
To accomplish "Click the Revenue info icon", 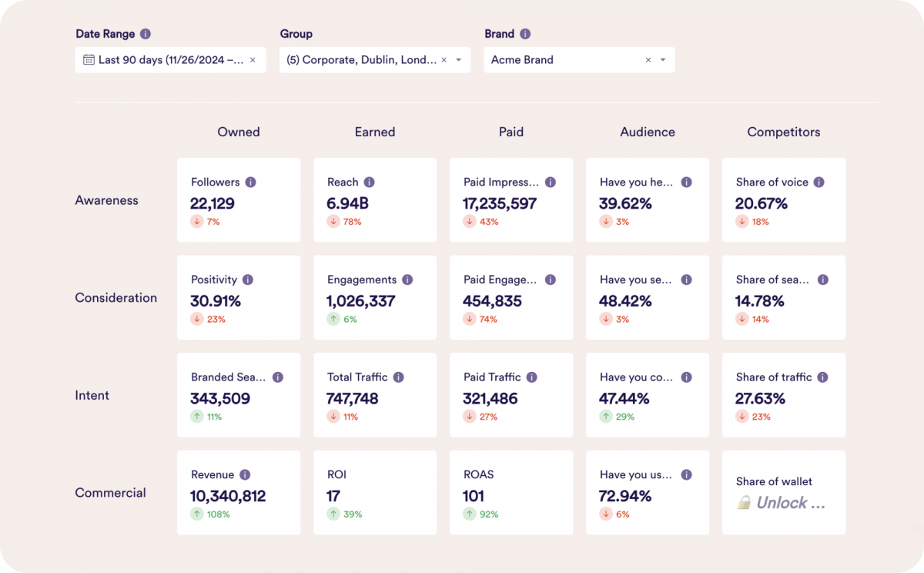I will point(245,474).
